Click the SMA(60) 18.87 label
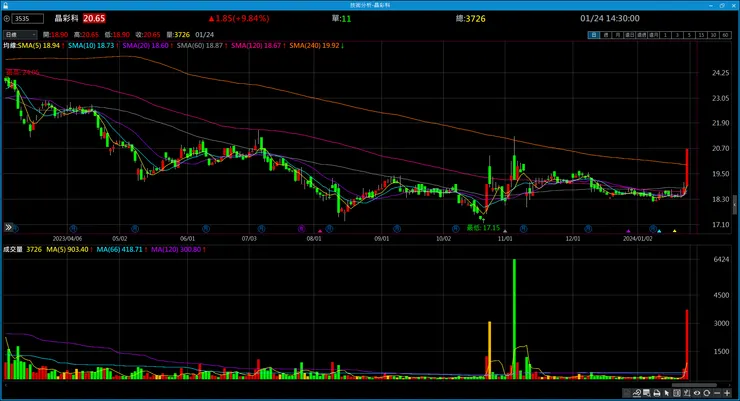The height and width of the screenshot is (401, 740). 200,46
